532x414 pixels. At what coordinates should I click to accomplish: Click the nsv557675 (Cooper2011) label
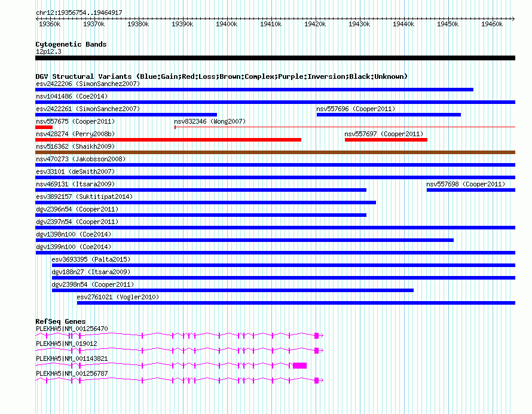tap(75, 121)
